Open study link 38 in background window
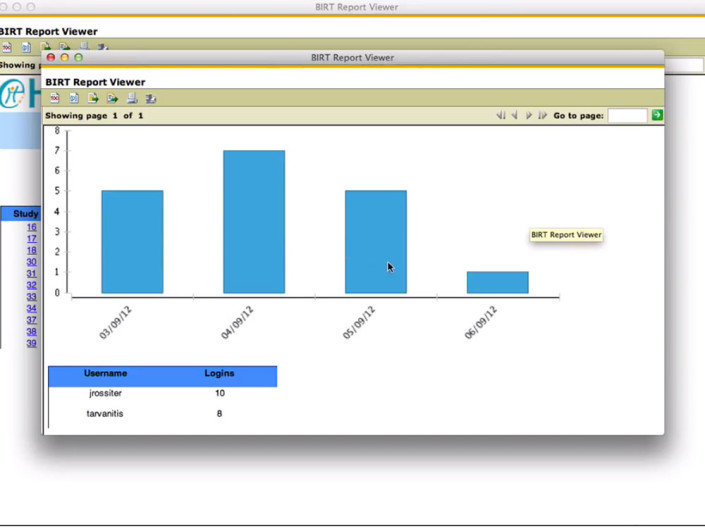Viewport: 705px width, 528px height. point(31,331)
